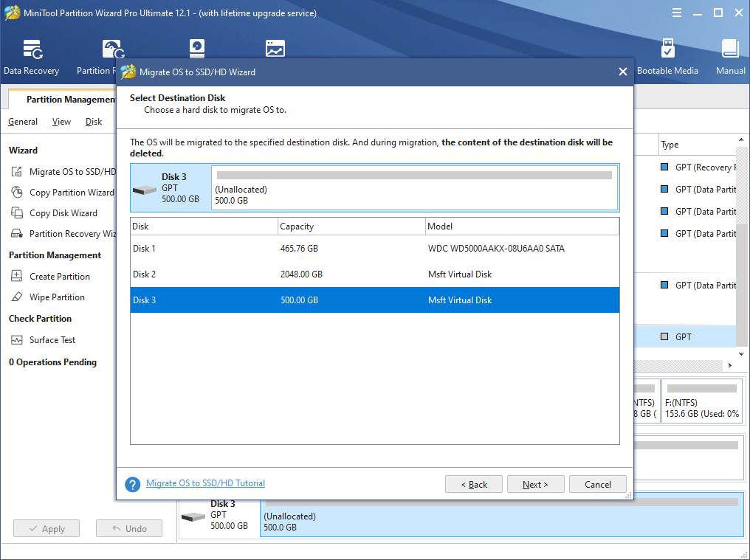Select Disk 3 row in destination list
The width and height of the screenshot is (750, 560).
(374, 300)
